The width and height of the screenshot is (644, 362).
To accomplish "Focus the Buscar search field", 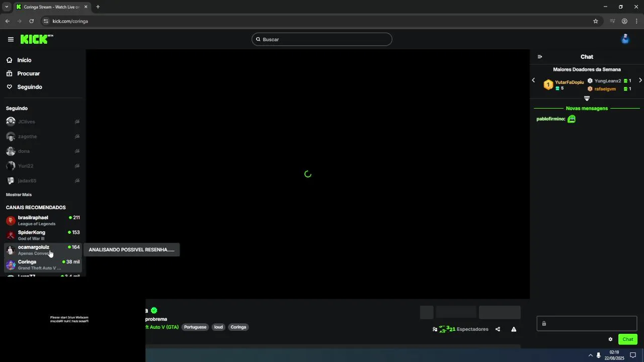I will coord(322,39).
